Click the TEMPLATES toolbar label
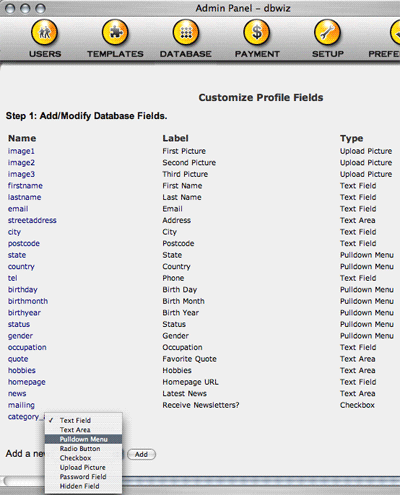Viewport: 400px width, 495px height. click(x=115, y=54)
